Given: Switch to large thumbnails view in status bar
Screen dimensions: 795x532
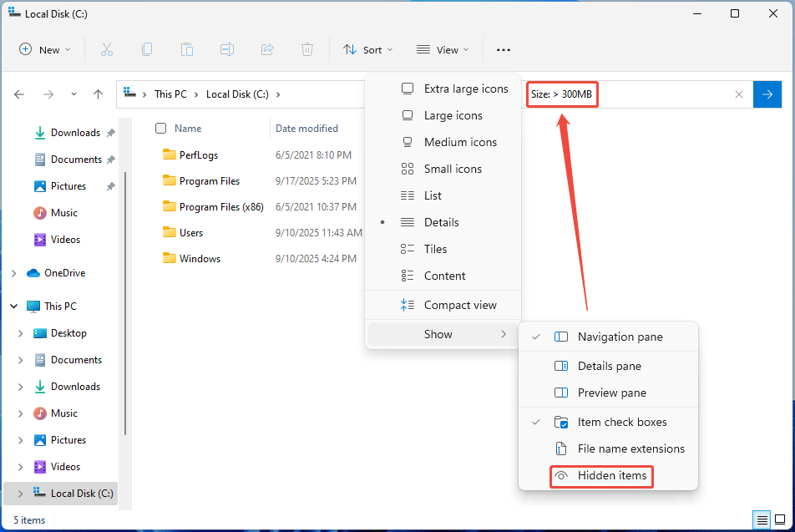Looking at the screenshot, I should pyautogui.click(x=780, y=519).
